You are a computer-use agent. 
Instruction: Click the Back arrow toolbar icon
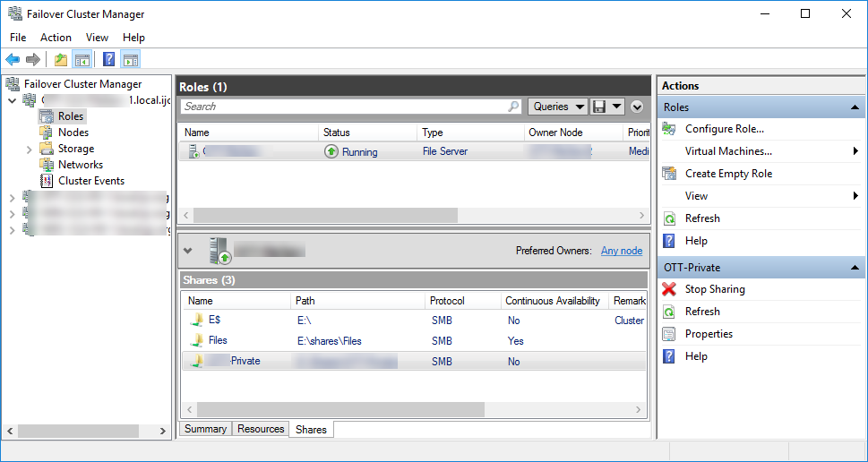pyautogui.click(x=13, y=60)
